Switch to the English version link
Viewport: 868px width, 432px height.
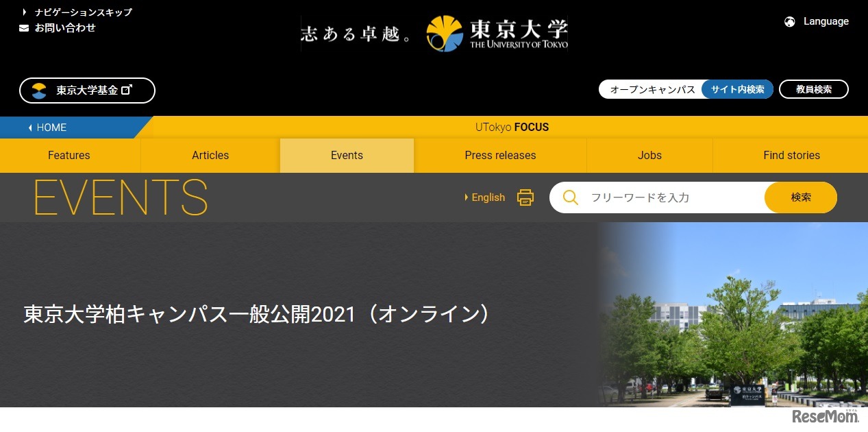tap(485, 197)
